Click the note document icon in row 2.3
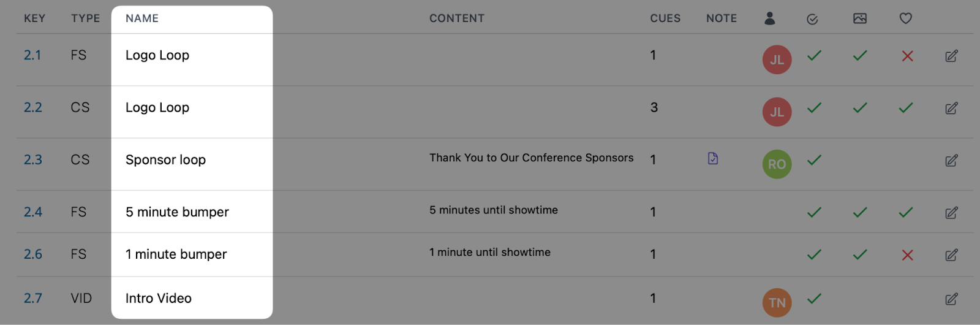Viewport: 980px width, 325px height. tap(713, 158)
